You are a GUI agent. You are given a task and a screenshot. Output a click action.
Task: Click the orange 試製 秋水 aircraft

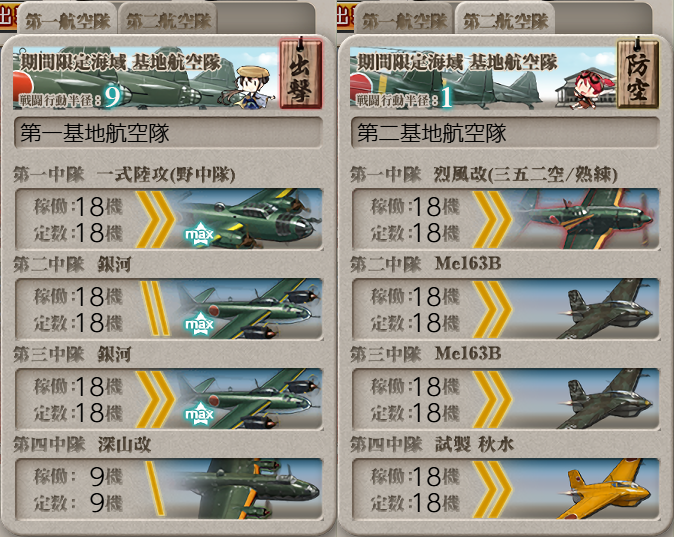(x=606, y=489)
